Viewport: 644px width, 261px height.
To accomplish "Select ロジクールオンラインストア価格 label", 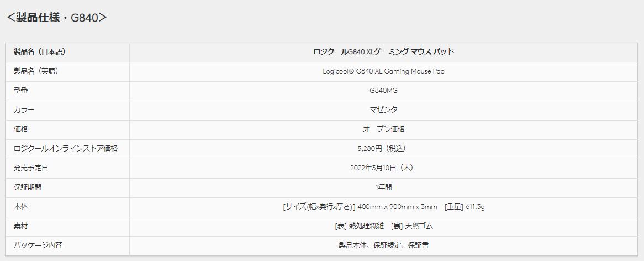I will point(66,148).
